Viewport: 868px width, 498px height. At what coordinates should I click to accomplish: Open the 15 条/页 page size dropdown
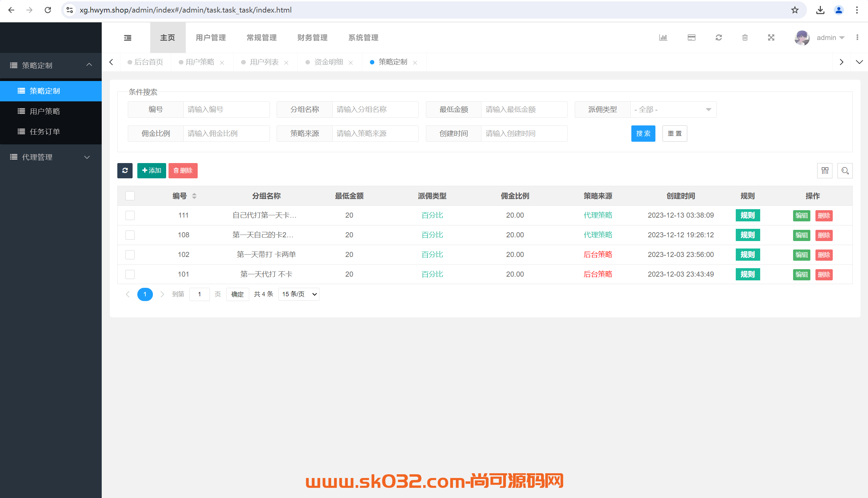[299, 294]
